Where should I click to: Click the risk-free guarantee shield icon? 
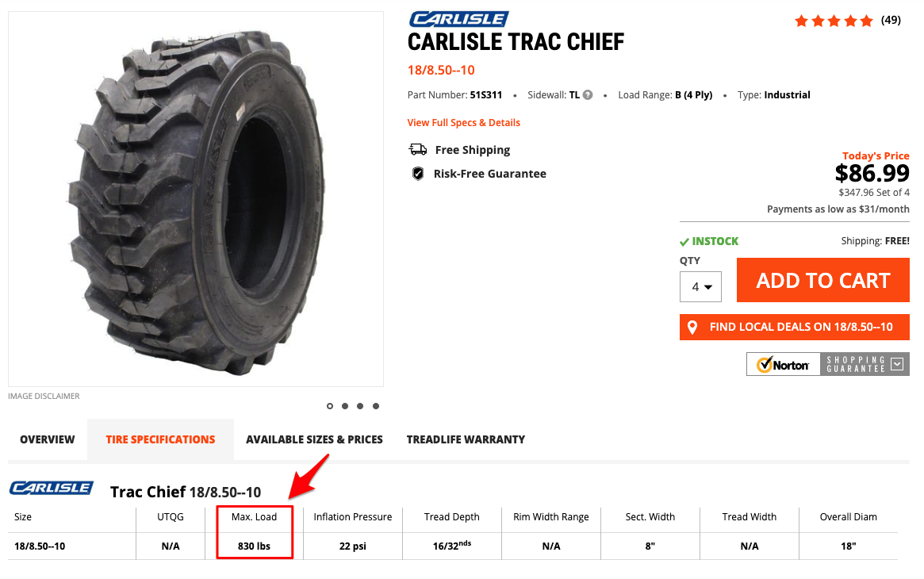[x=418, y=174]
